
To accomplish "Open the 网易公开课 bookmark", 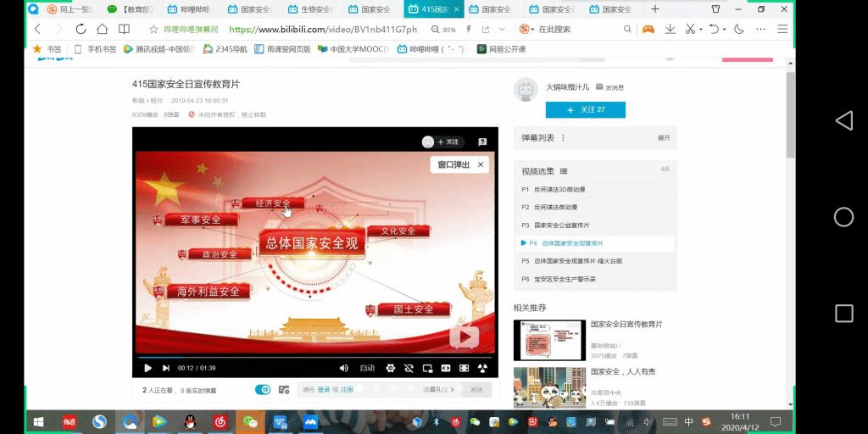I will (502, 49).
